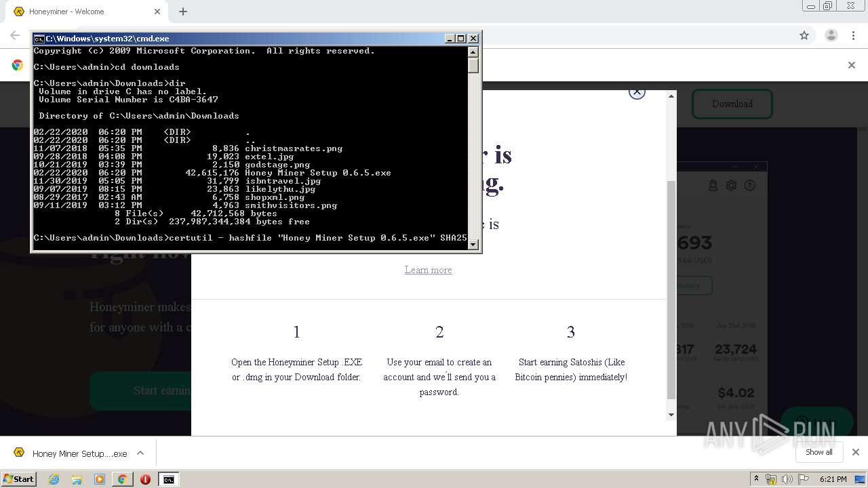Screen dimensions: 868x488
Task: Click 'isbntravel.jpg' entry in cmd listing
Action: (283, 181)
